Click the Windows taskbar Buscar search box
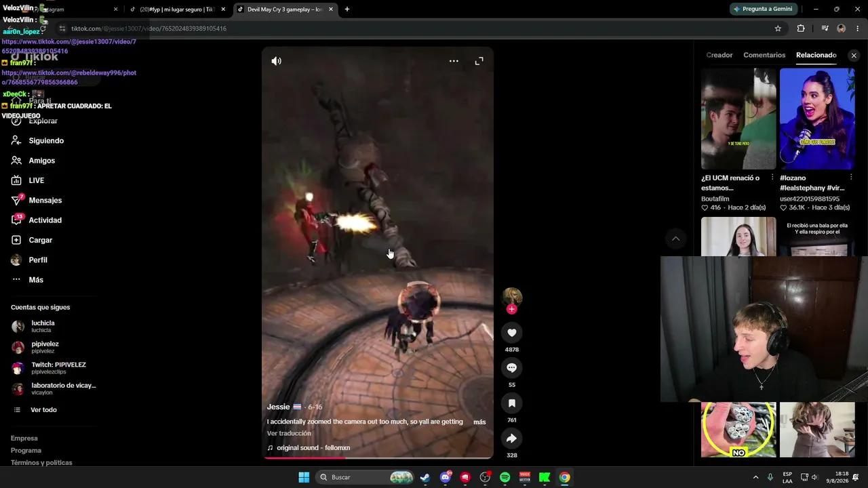The height and width of the screenshot is (488, 868). (x=366, y=477)
